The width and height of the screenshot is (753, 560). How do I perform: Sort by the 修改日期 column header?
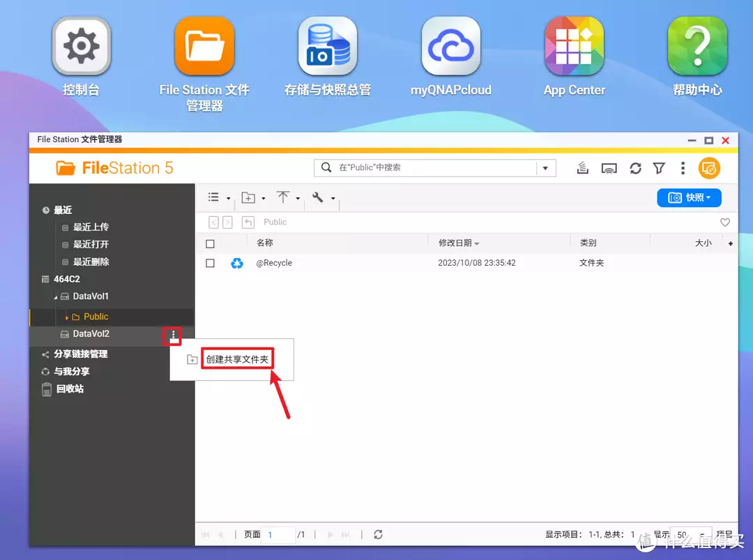coord(455,243)
